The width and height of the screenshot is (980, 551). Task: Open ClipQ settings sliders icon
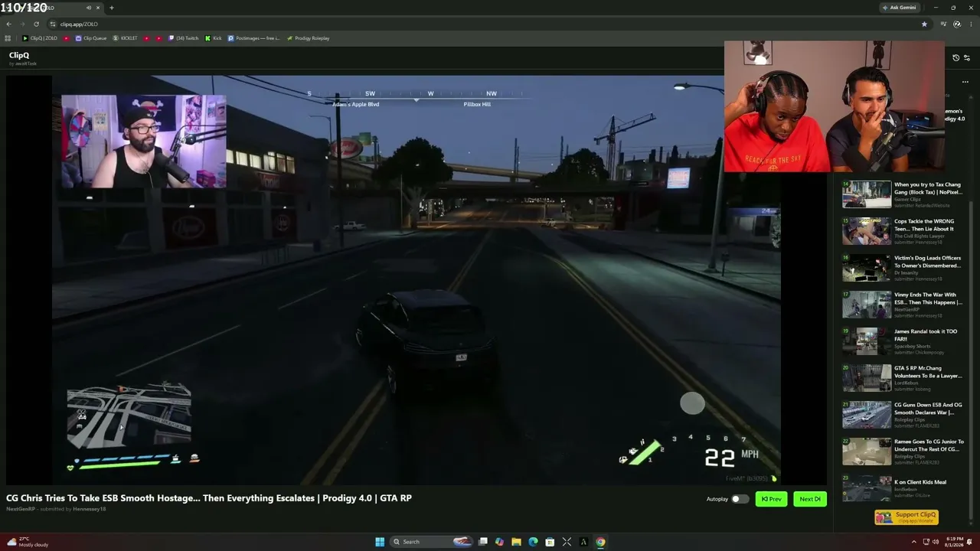(x=967, y=58)
